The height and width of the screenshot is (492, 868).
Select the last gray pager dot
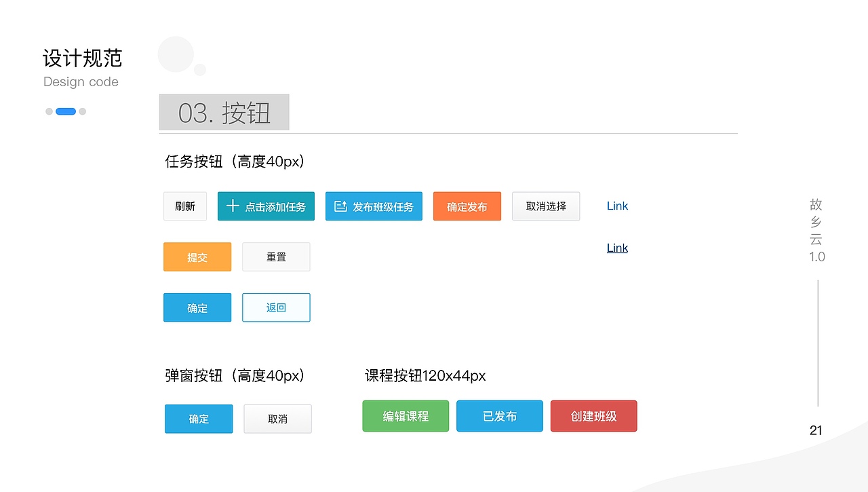[x=82, y=111]
